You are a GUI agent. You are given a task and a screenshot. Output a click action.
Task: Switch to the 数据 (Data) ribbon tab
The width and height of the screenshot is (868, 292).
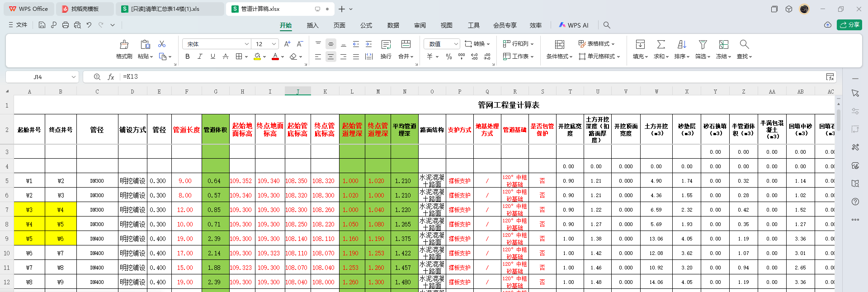393,25
